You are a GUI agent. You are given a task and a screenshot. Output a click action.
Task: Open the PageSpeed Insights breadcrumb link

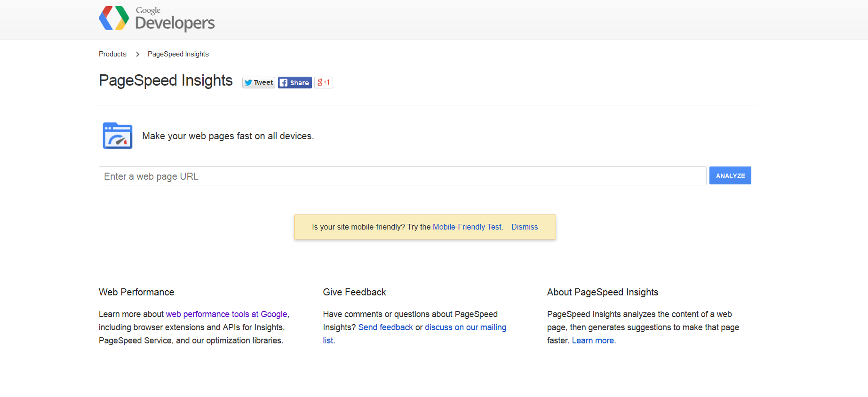(x=178, y=54)
